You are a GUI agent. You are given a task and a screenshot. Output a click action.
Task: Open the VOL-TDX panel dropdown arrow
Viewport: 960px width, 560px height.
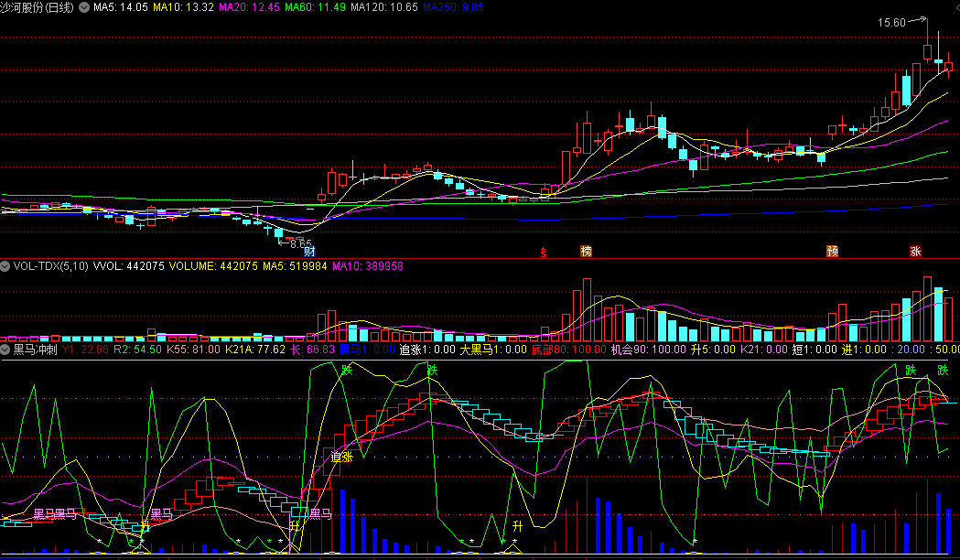(5, 265)
